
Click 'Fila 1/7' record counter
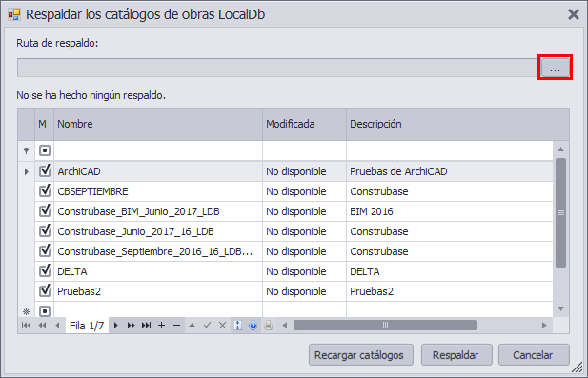coord(87,326)
